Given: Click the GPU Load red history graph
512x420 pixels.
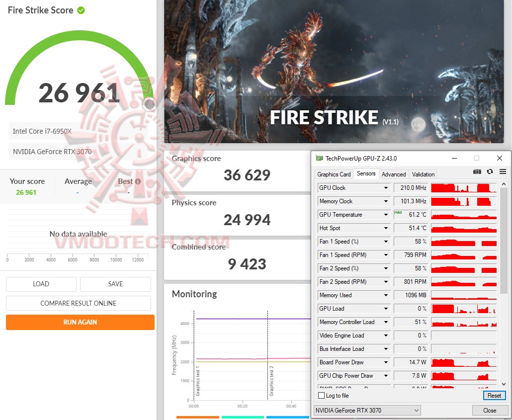Looking at the screenshot, I should pos(464,308).
